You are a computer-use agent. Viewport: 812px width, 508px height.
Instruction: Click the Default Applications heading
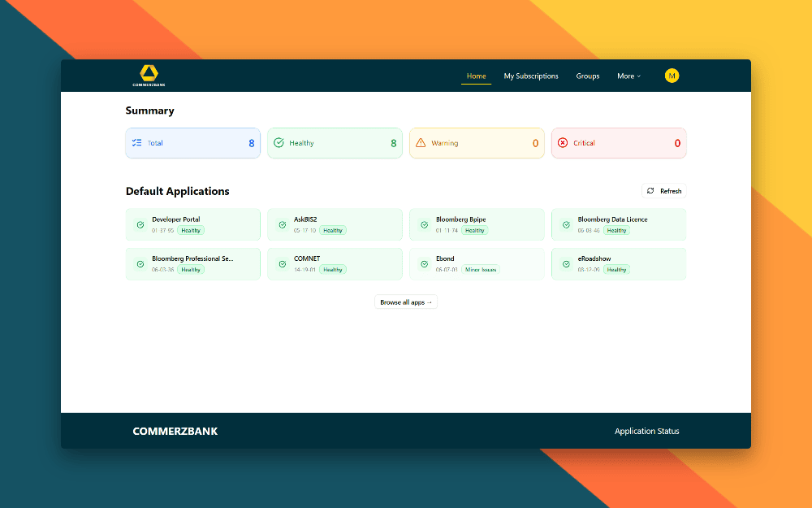(178, 191)
